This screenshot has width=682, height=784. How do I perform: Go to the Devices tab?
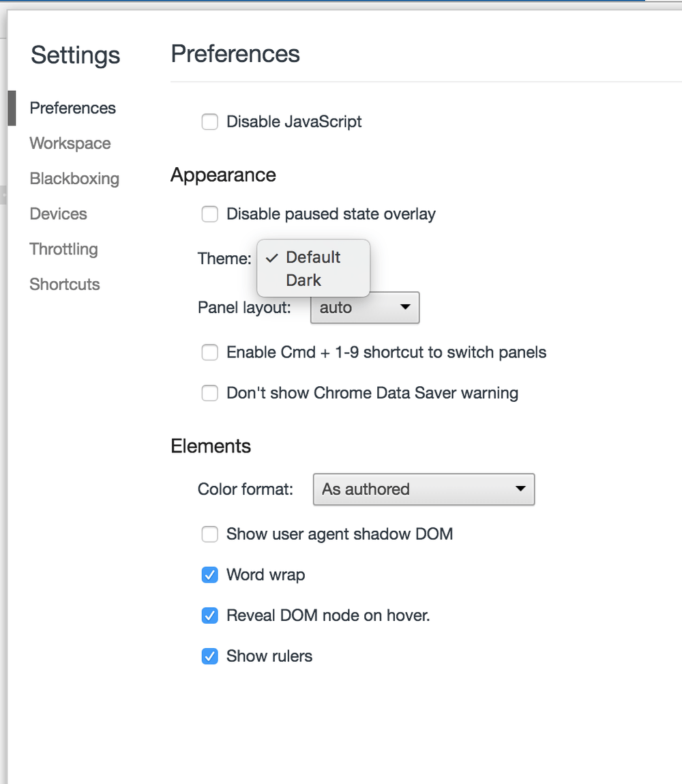point(58,214)
